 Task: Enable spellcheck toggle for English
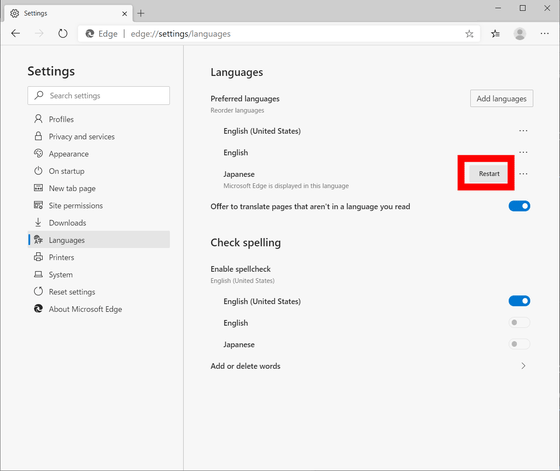pos(519,323)
